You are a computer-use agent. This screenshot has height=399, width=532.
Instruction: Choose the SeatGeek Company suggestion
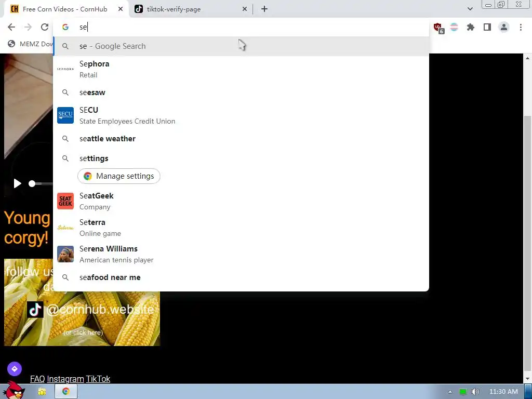coord(241,201)
